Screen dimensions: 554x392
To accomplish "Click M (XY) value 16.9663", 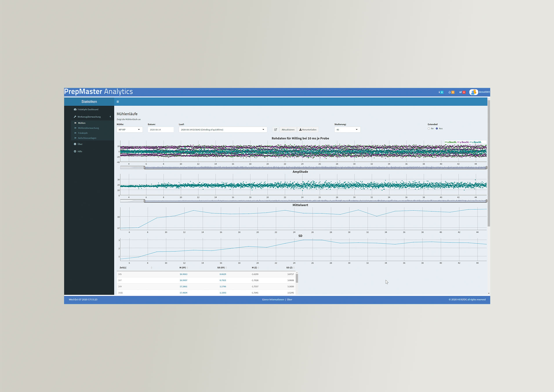I will [x=184, y=274].
